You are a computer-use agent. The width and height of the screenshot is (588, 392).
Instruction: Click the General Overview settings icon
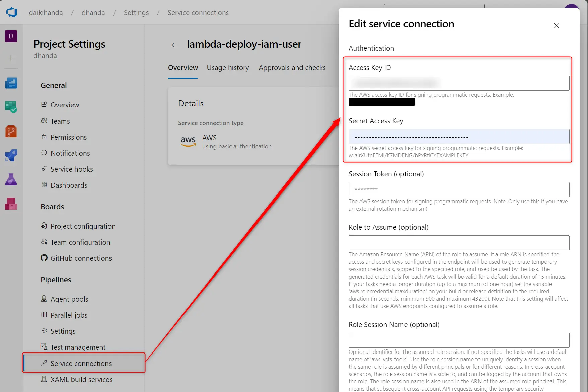pos(44,104)
